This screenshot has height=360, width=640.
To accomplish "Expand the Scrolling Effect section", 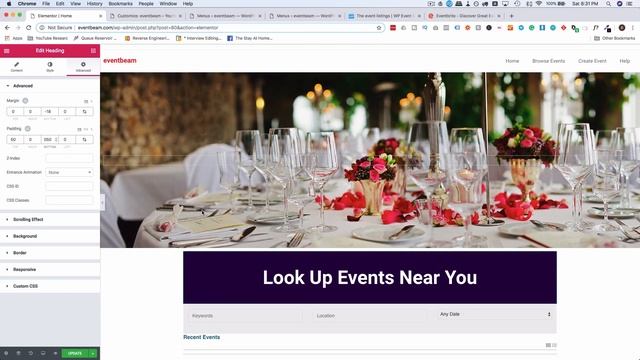I will pos(50,220).
